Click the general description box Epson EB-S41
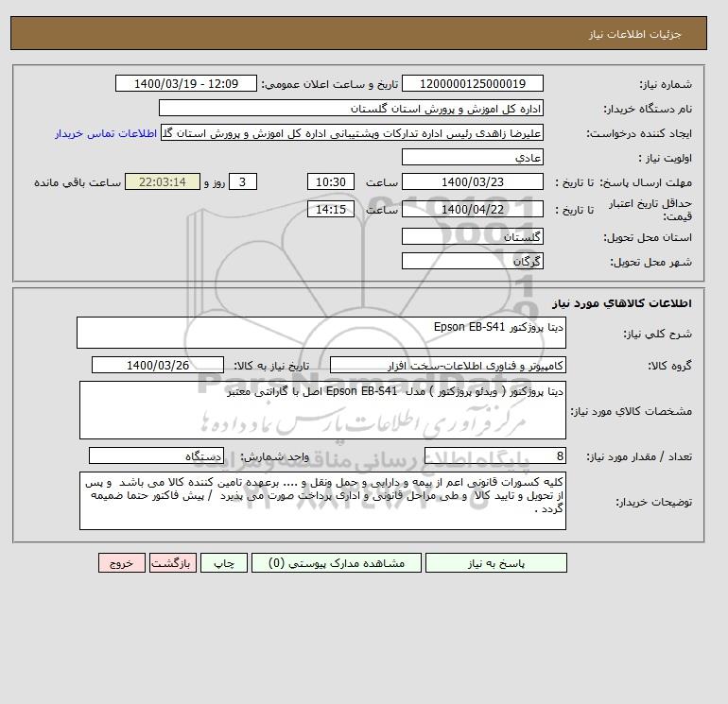The height and width of the screenshot is (704, 728). (321, 333)
